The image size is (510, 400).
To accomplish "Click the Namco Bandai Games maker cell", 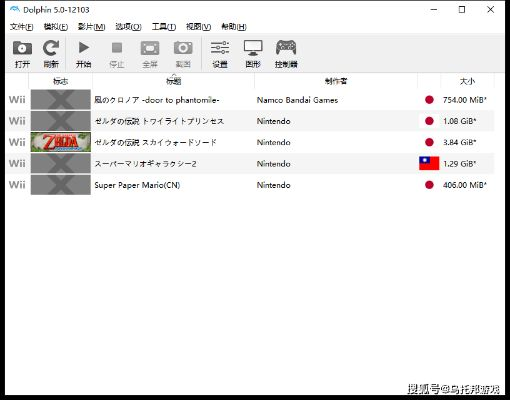I will (297, 100).
